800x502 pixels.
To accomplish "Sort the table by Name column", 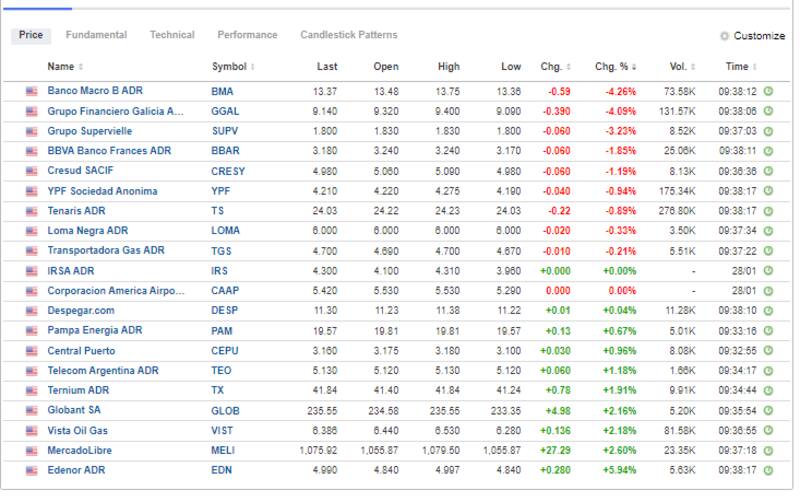I will (61, 67).
